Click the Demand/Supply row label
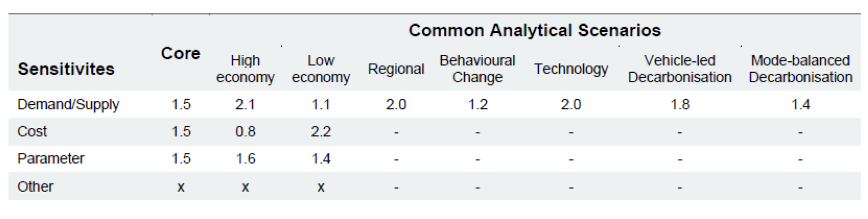The width and height of the screenshot is (868, 219). tap(68, 104)
